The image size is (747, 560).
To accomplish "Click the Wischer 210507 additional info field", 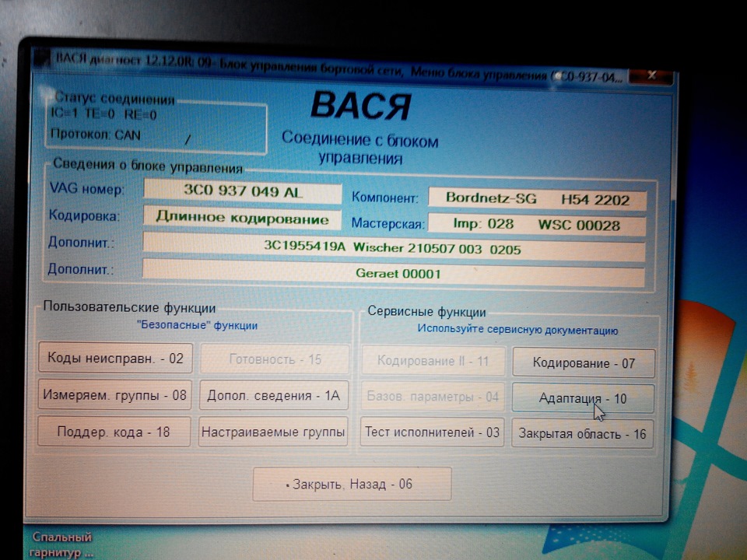I will tap(394, 247).
